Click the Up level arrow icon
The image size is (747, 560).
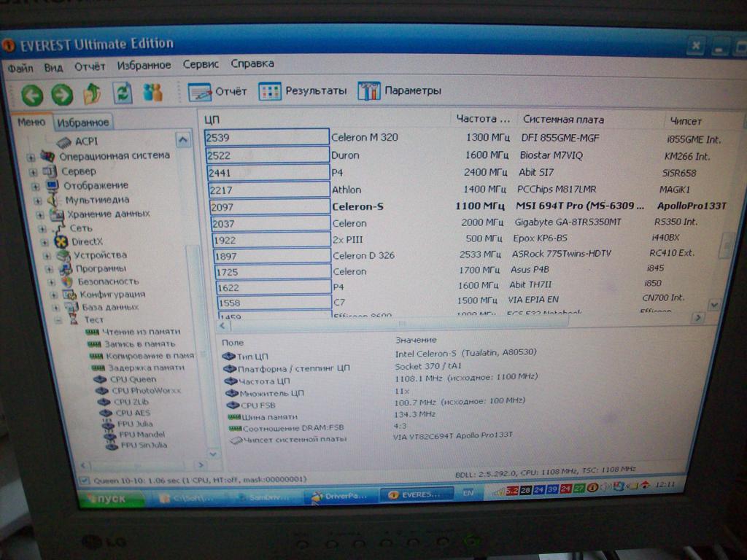(x=92, y=93)
